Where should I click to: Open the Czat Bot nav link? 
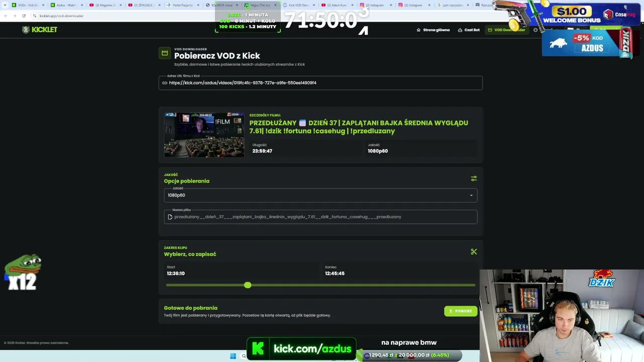pyautogui.click(x=469, y=30)
